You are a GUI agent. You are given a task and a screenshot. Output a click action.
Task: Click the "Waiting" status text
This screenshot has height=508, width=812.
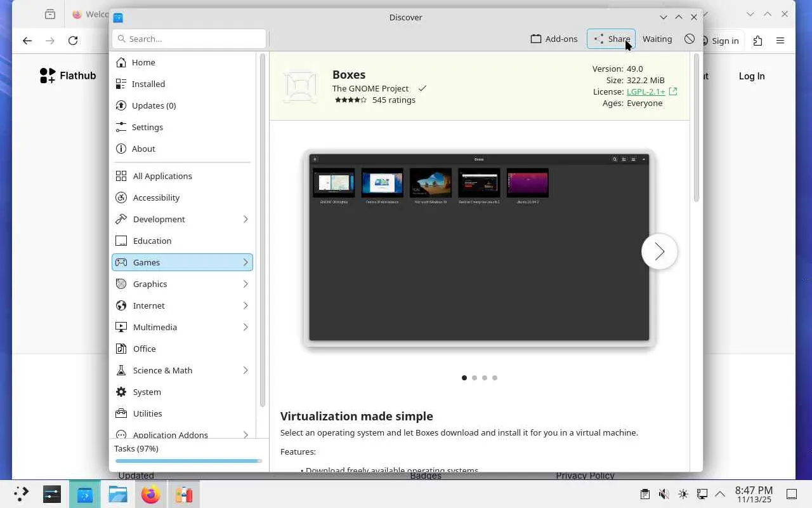(x=657, y=39)
